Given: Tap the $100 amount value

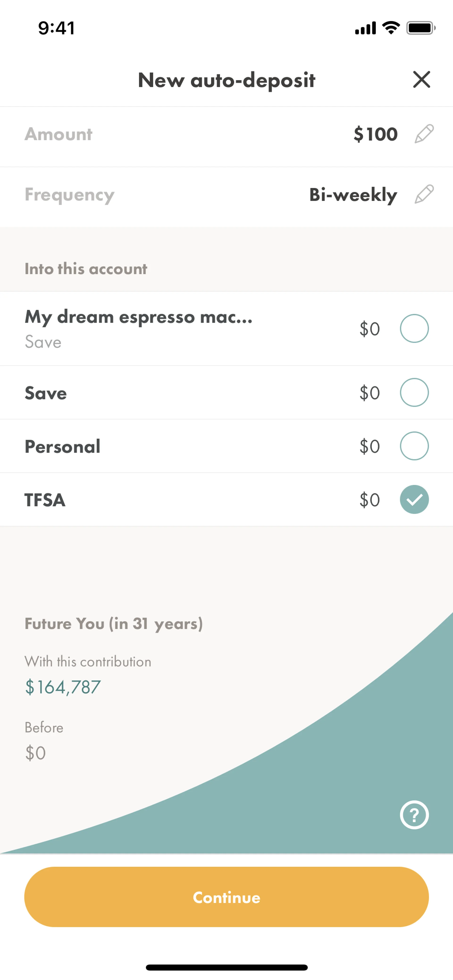Looking at the screenshot, I should [x=375, y=134].
